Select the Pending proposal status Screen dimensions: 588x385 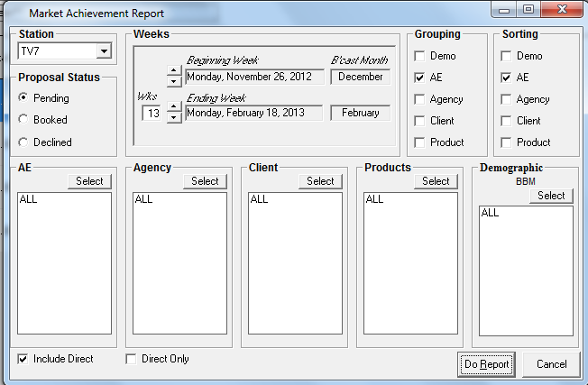tap(23, 98)
